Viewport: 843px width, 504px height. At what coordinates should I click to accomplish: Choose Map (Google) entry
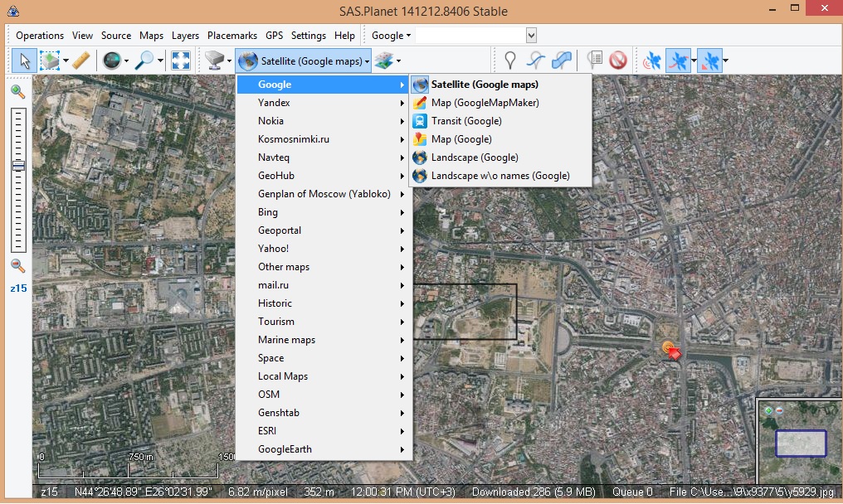pos(500,139)
